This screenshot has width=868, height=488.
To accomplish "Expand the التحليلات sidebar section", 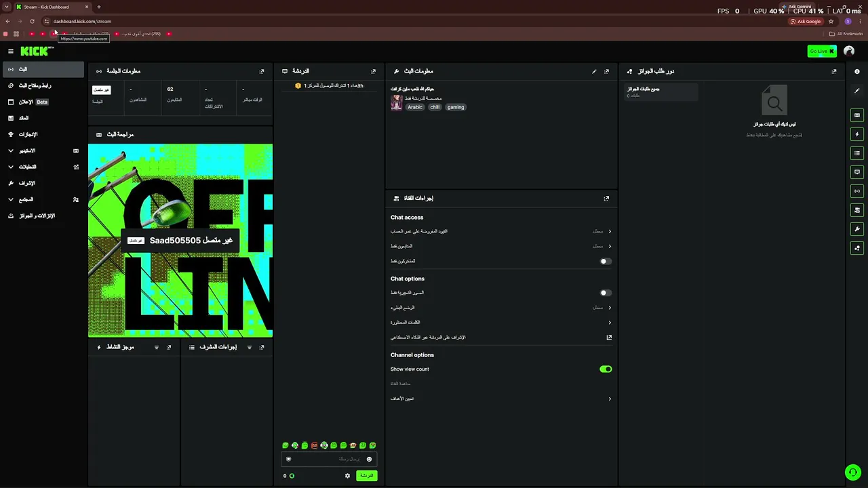I will 43,167.
